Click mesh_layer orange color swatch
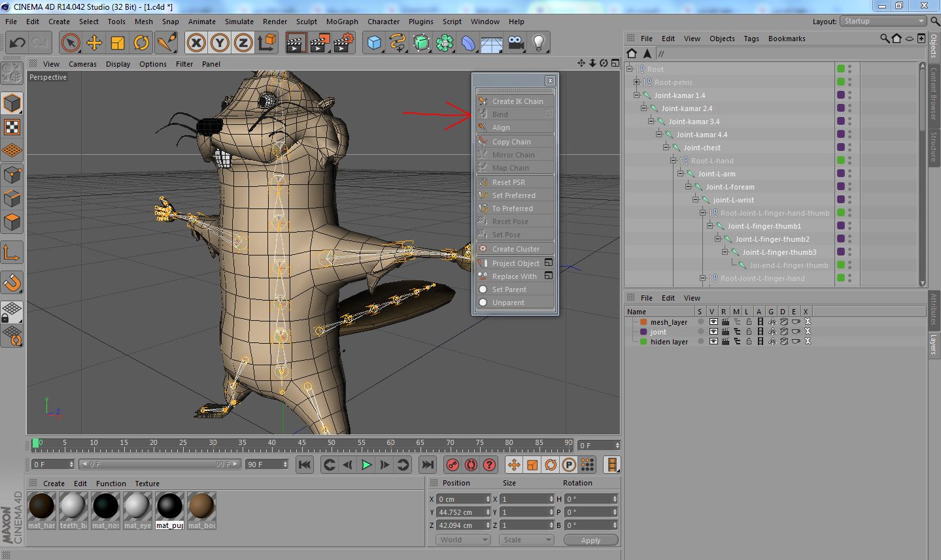Screen dimensions: 941x560 click(x=643, y=321)
